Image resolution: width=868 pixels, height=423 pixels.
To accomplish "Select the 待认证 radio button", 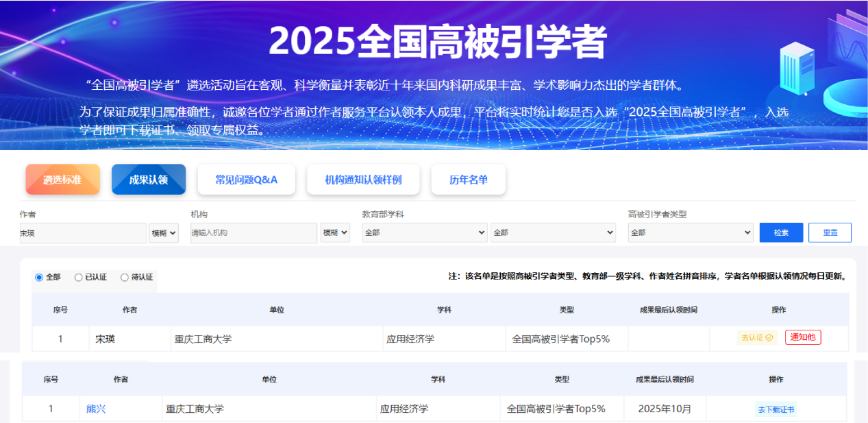I will 125,278.
